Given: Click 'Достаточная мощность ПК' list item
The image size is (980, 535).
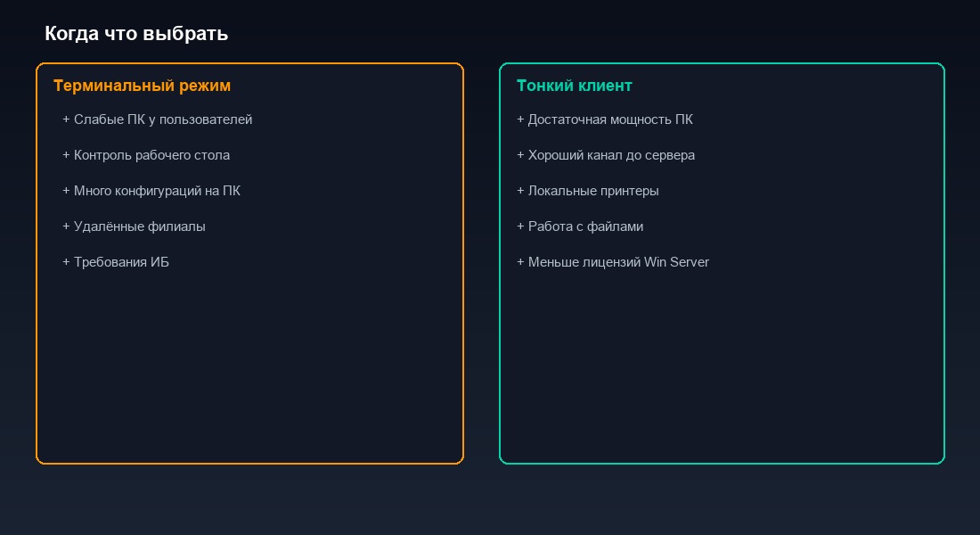Looking at the screenshot, I should click(610, 119).
